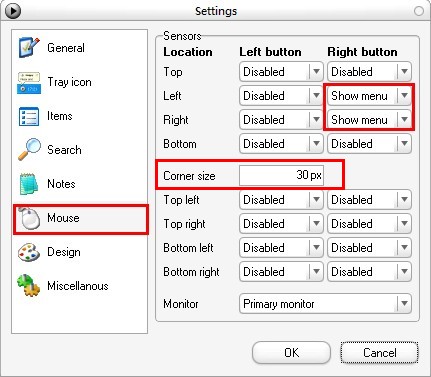The height and width of the screenshot is (377, 431).
Task: Open Right location left button dropdown
Action: [281, 120]
